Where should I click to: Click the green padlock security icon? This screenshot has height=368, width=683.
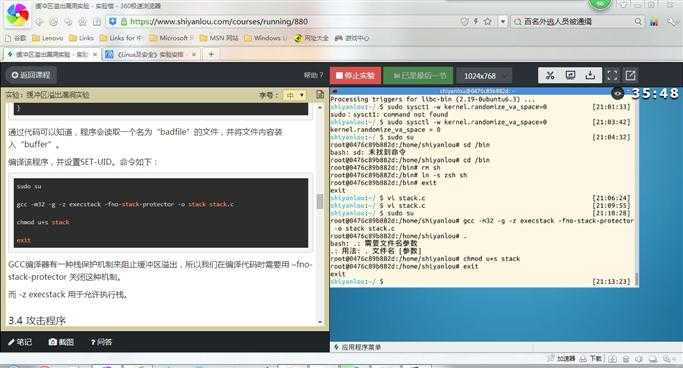click(x=124, y=21)
